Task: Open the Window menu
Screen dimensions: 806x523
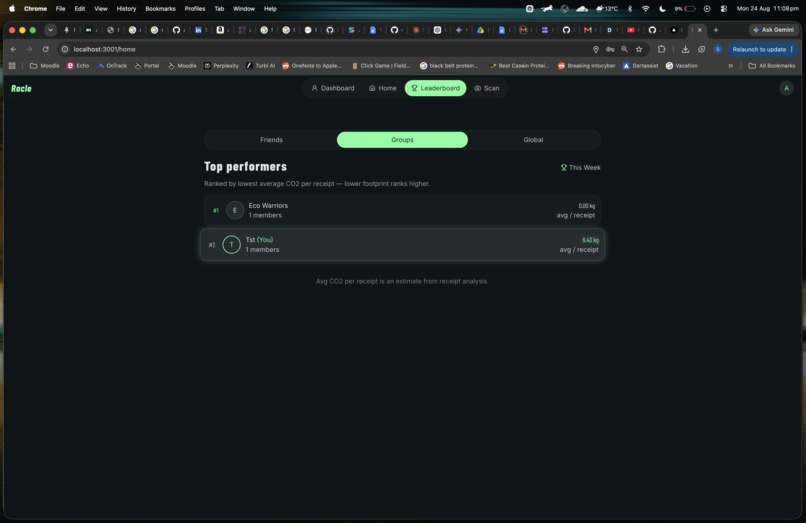Action: [x=244, y=8]
